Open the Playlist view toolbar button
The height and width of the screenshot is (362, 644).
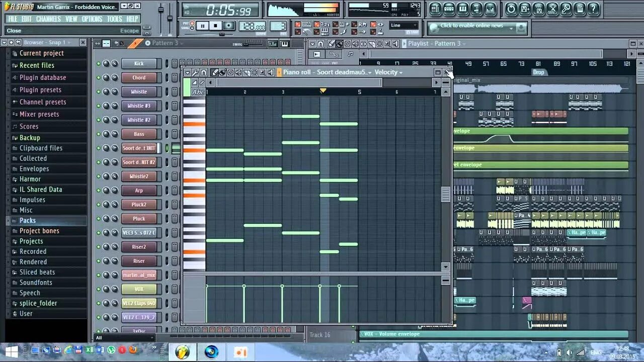click(x=435, y=9)
